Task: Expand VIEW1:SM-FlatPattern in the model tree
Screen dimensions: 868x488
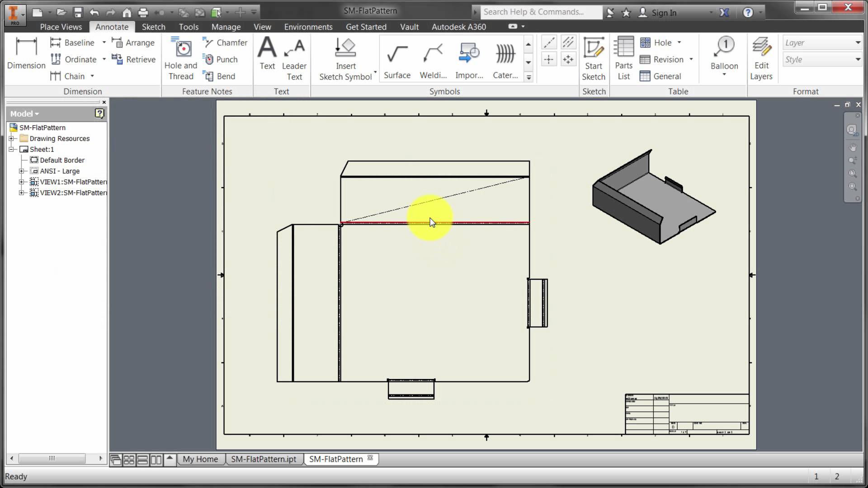Action: coord(22,182)
